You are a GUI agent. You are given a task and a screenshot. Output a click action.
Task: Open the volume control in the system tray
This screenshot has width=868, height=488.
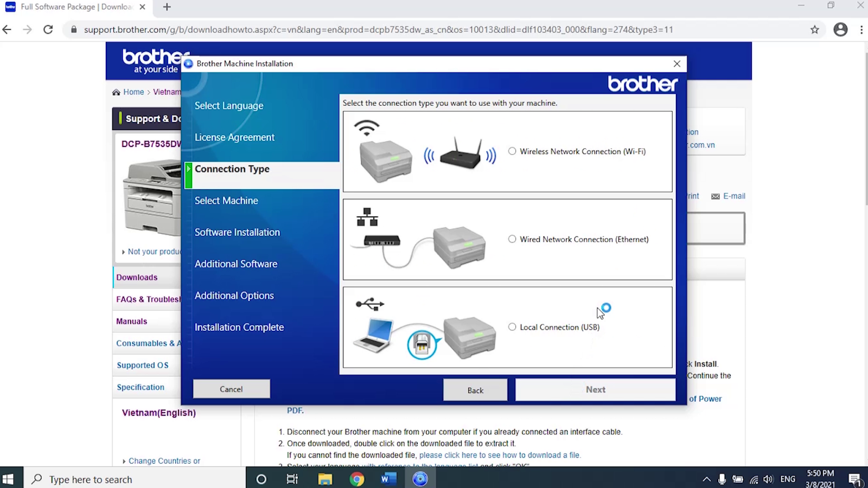point(768,479)
